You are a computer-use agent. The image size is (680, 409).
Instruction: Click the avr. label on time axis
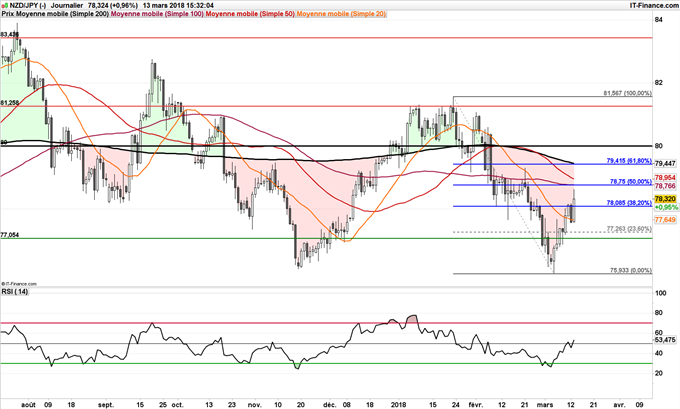pos(620,405)
